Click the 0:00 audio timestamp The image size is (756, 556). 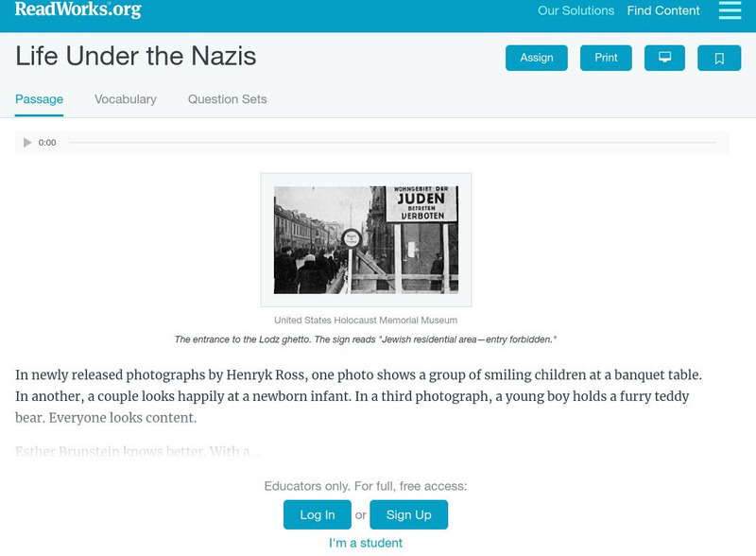point(45,143)
